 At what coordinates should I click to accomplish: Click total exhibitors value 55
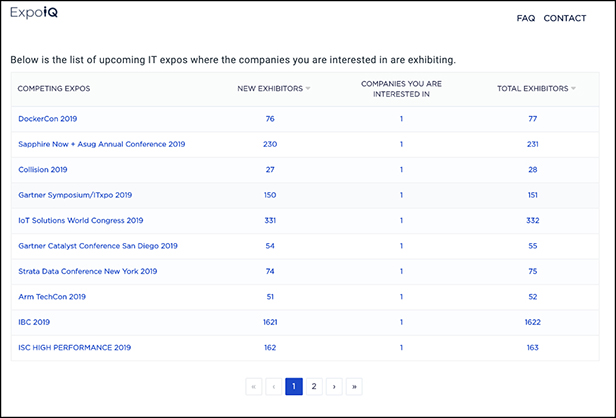533,246
